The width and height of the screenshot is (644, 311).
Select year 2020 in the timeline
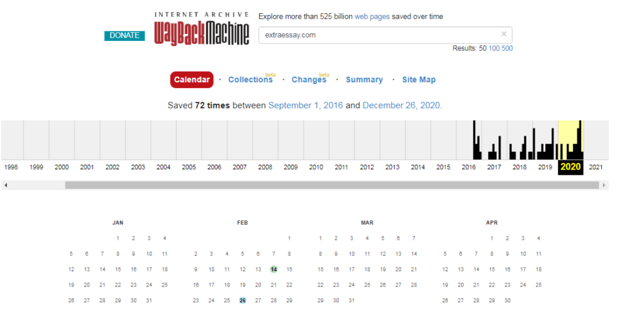[x=571, y=167]
